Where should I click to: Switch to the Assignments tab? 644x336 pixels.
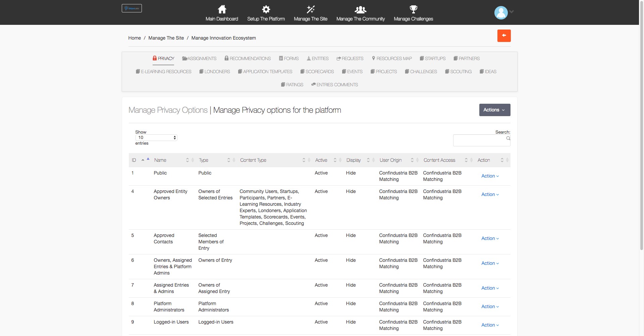click(199, 58)
